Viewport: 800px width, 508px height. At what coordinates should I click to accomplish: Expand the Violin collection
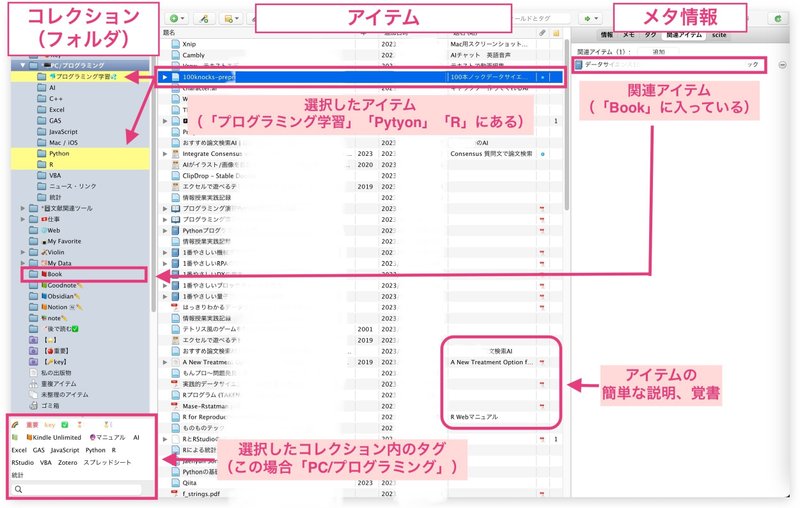pyautogui.click(x=22, y=252)
